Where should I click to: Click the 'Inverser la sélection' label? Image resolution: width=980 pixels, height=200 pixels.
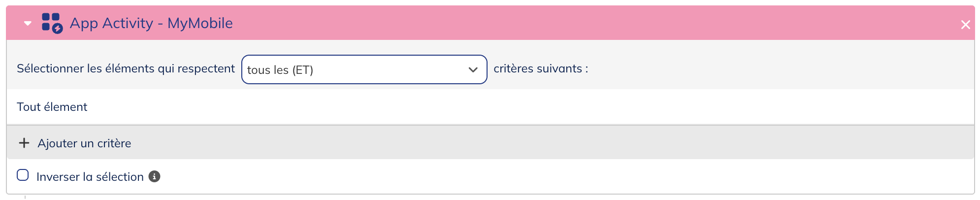coord(90,177)
